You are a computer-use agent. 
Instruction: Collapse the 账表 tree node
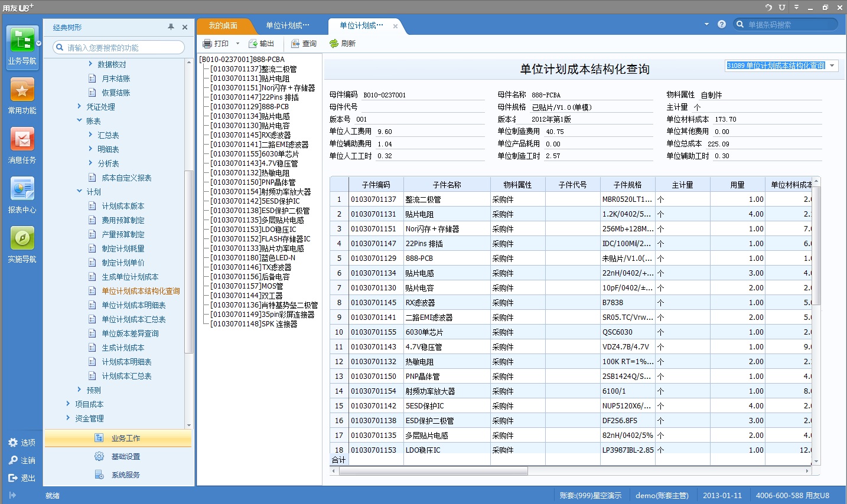point(79,120)
